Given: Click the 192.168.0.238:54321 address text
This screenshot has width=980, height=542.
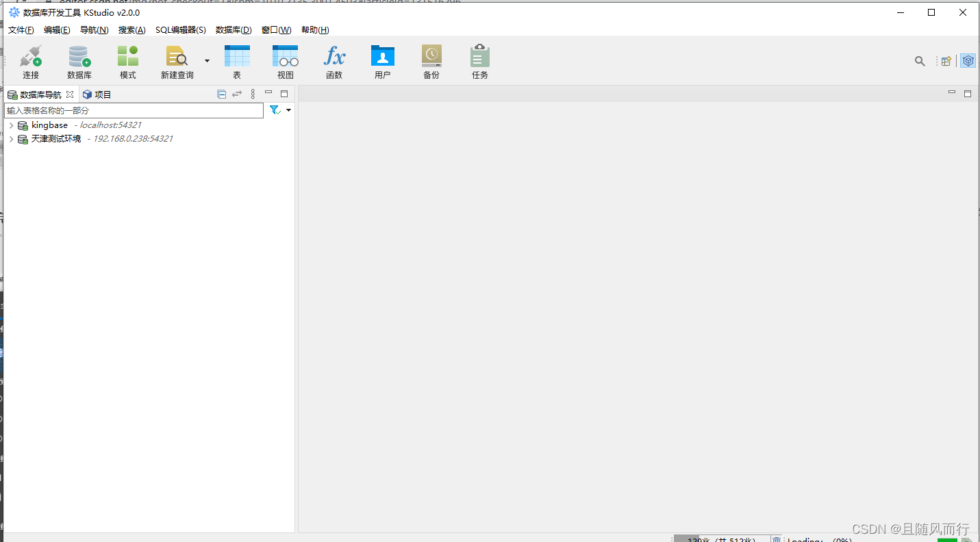Looking at the screenshot, I should [133, 139].
